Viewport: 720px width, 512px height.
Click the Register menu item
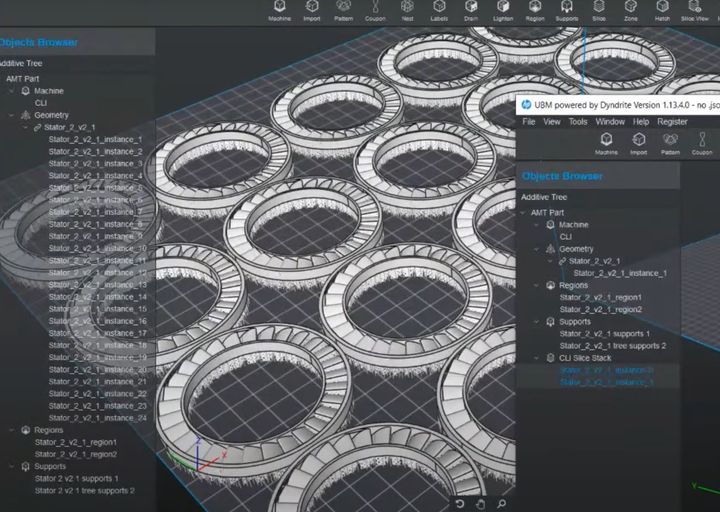[x=672, y=122]
